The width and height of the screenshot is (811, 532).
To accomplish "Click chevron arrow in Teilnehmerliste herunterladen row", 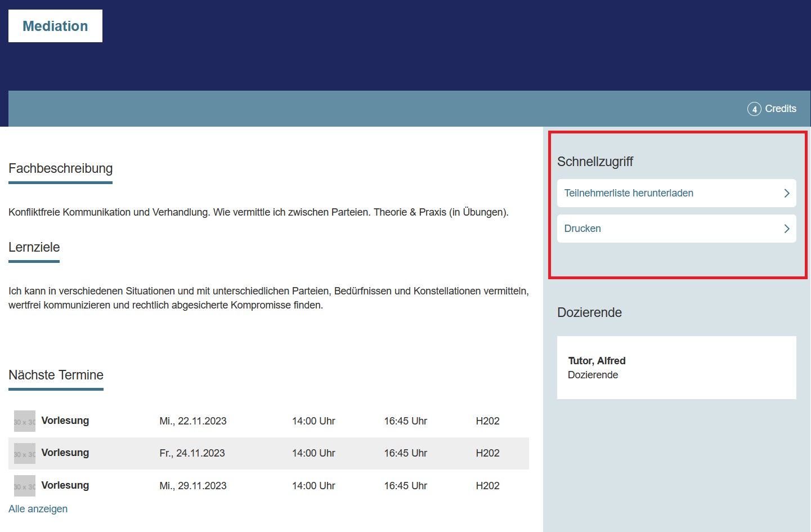I will click(787, 193).
